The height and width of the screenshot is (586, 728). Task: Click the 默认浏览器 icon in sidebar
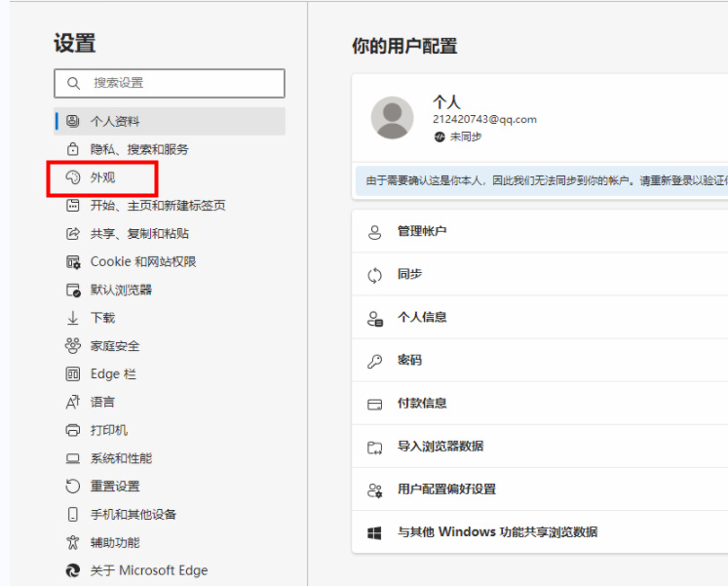tap(73, 291)
